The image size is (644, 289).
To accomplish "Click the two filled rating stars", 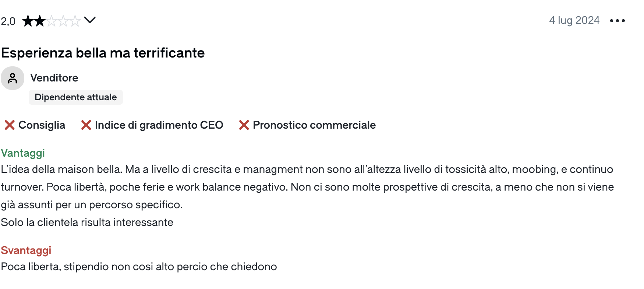I will (34, 21).
